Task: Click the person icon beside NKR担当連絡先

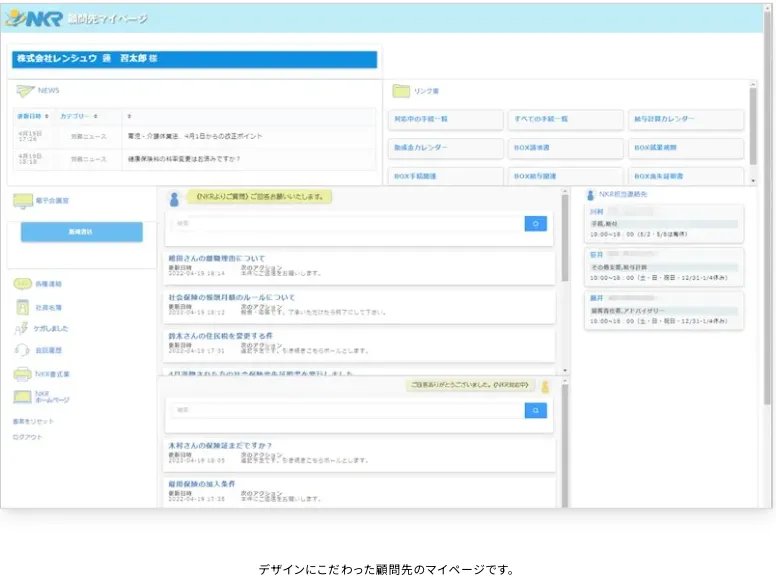Action: [590, 195]
